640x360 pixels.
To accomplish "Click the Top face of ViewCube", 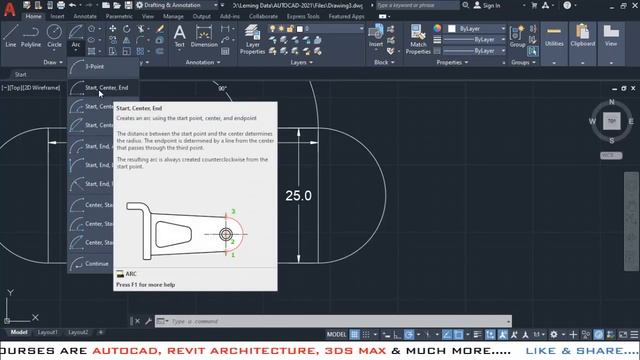I will (611, 121).
